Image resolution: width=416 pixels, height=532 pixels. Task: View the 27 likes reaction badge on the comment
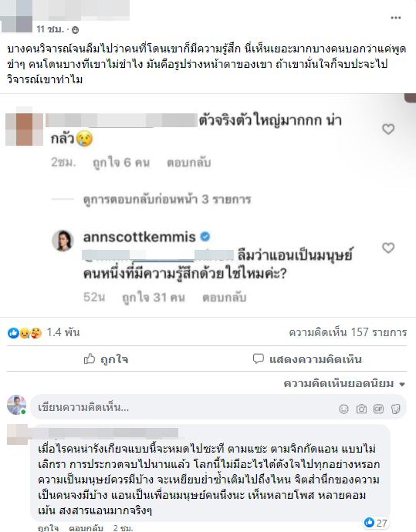[376, 523]
